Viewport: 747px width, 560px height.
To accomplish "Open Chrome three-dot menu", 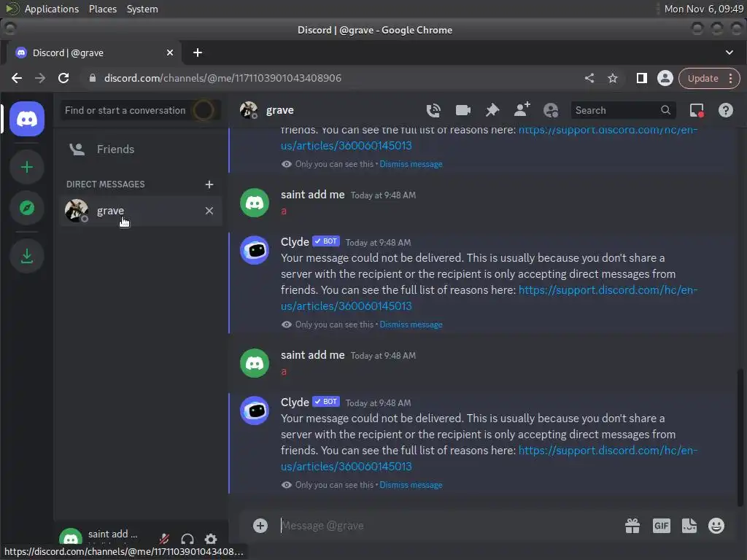I will click(x=731, y=78).
